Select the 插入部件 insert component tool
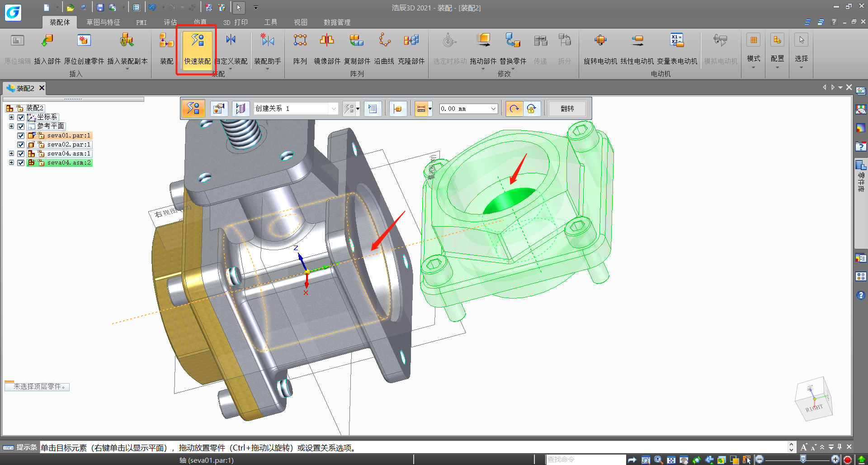Screen dimensions: 868x465 point(47,48)
